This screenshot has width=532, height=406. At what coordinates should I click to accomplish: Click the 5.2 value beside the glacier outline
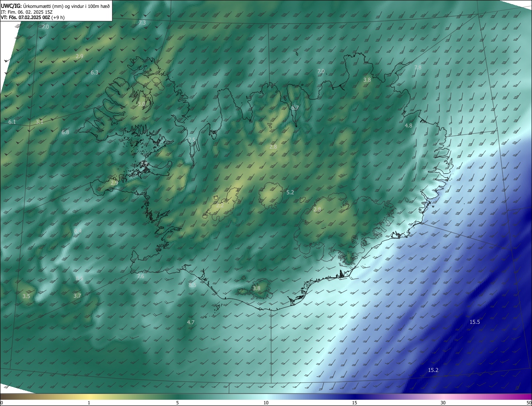click(290, 192)
